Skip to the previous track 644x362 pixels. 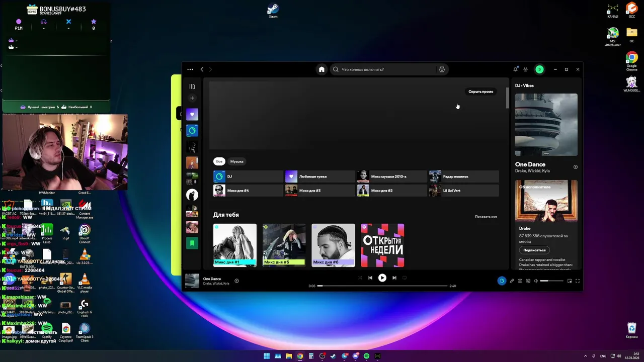tap(370, 278)
